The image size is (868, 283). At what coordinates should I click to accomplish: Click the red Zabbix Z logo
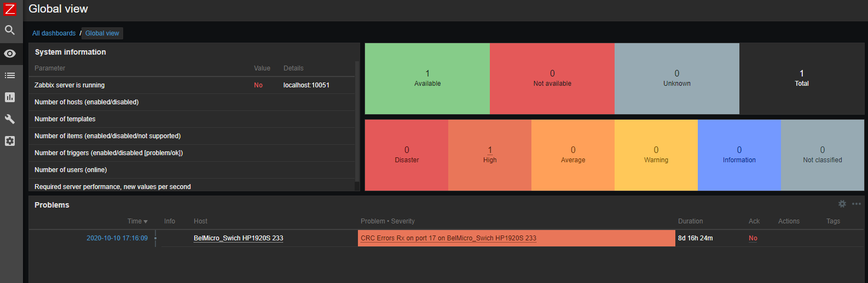(10, 9)
